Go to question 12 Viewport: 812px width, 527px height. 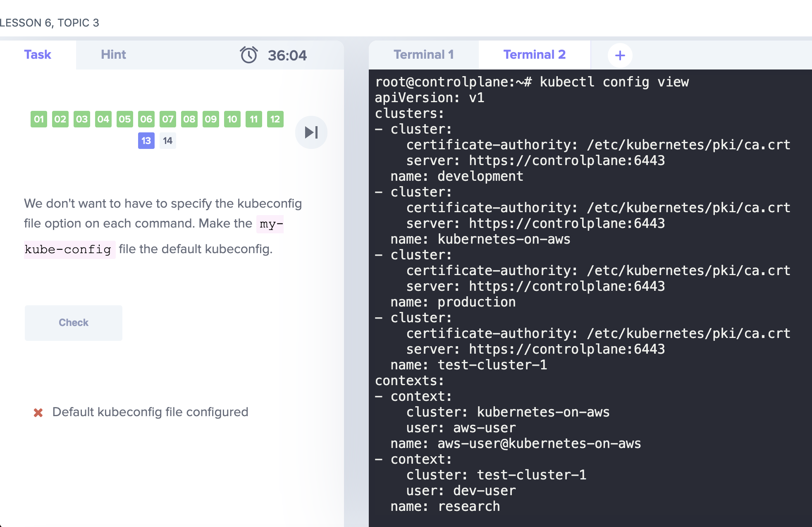275,119
